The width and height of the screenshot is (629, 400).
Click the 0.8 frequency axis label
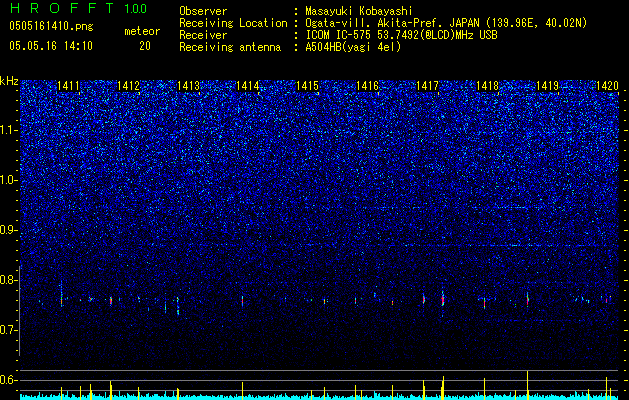pyautogui.click(x=9, y=280)
